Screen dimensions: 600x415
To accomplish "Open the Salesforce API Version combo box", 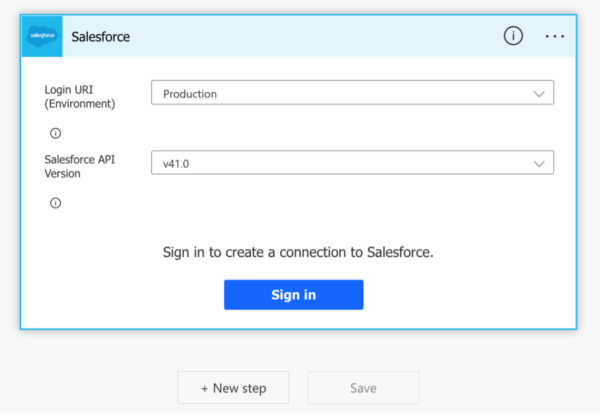I will tap(351, 163).
